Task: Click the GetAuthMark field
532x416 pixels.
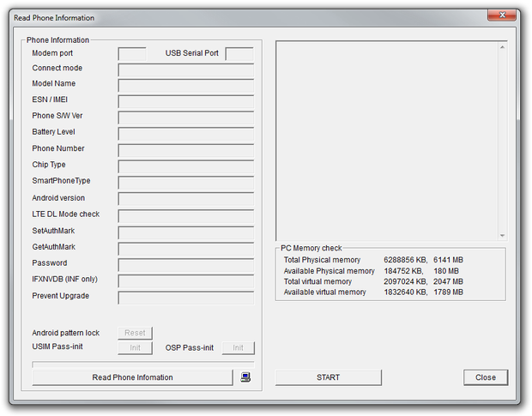Action: tap(186, 249)
